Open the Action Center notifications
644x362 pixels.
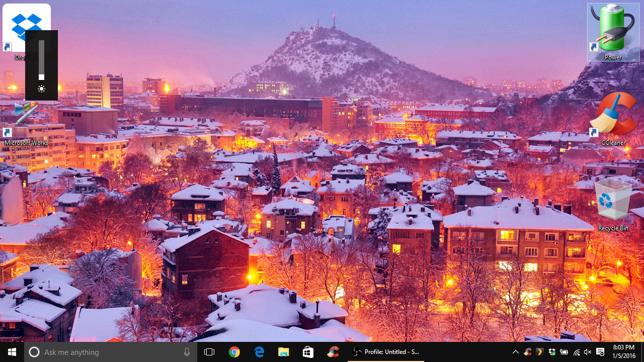pos(600,352)
